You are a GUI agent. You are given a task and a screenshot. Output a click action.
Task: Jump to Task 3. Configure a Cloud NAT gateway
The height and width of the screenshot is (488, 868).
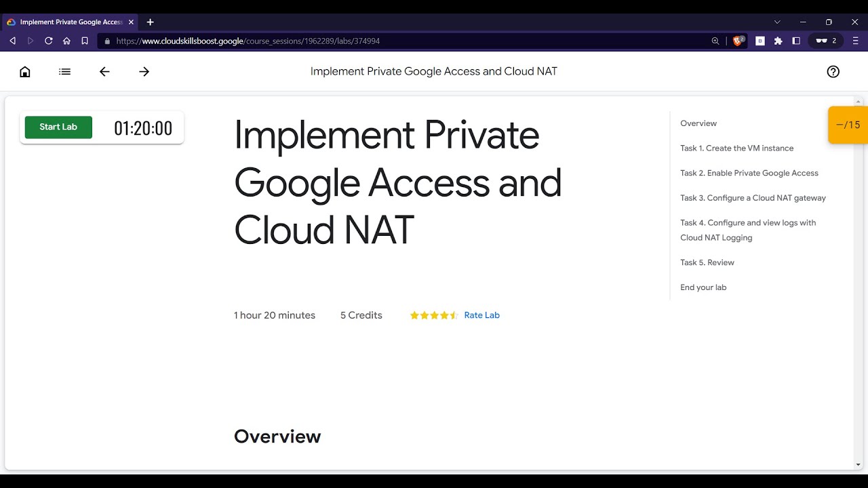point(753,198)
